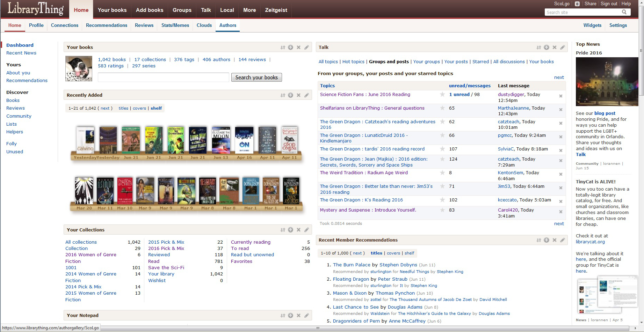Open the Currently reading collection
The height and width of the screenshot is (332, 644).
(251, 242)
